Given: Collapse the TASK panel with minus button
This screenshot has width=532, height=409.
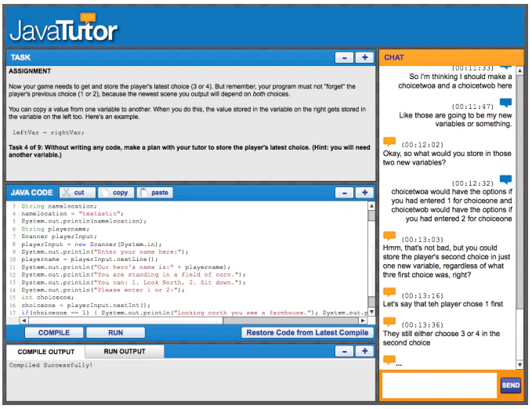Looking at the screenshot, I should tap(344, 57).
